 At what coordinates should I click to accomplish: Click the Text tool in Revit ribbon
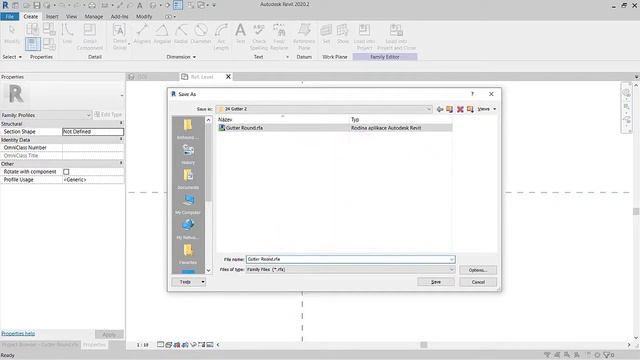click(x=240, y=33)
